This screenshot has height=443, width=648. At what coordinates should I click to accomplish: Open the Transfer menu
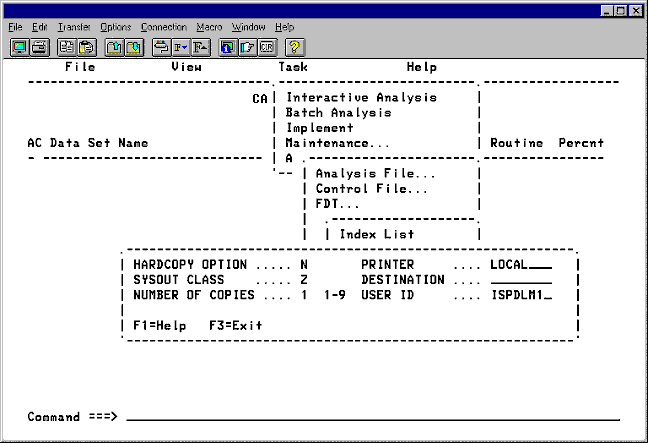pyautogui.click(x=73, y=26)
